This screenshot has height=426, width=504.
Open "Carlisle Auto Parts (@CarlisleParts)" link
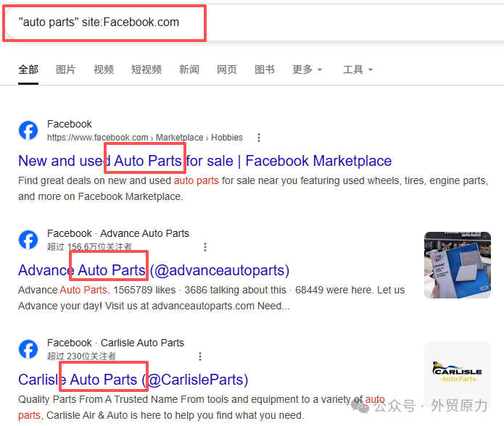coord(133,380)
